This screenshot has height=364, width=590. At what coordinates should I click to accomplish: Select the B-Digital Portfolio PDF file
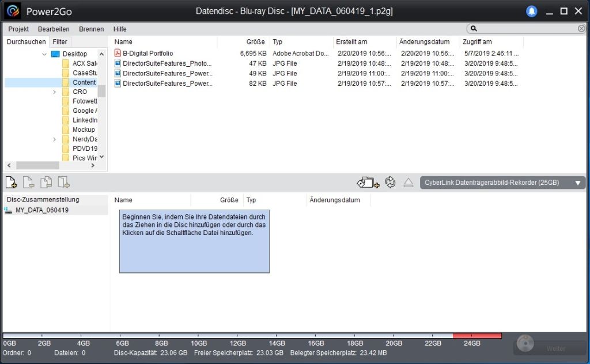(x=147, y=54)
